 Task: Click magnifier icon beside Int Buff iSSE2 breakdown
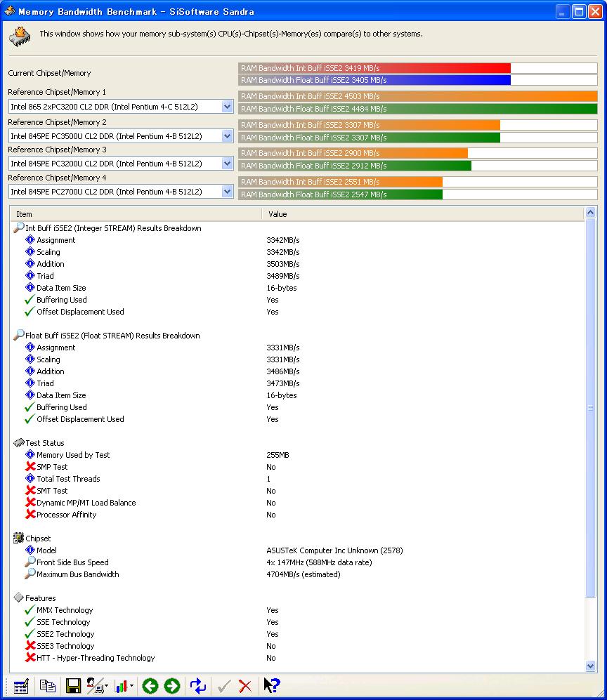click(x=19, y=227)
